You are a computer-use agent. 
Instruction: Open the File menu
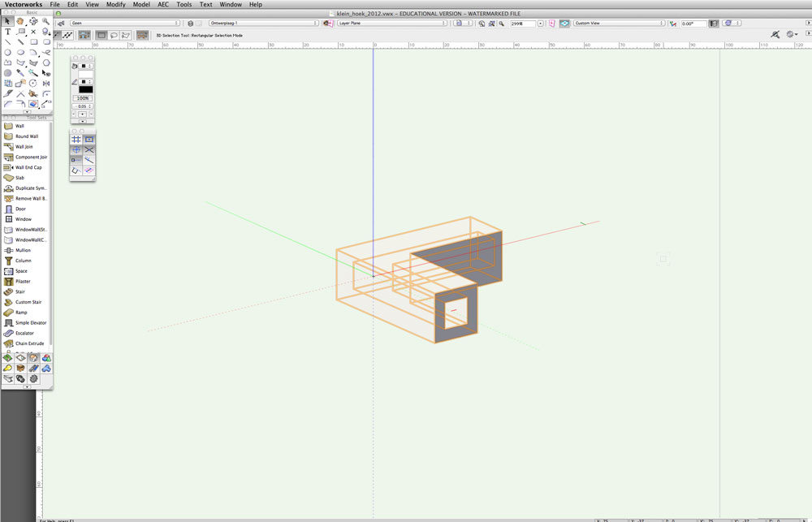pyautogui.click(x=54, y=4)
